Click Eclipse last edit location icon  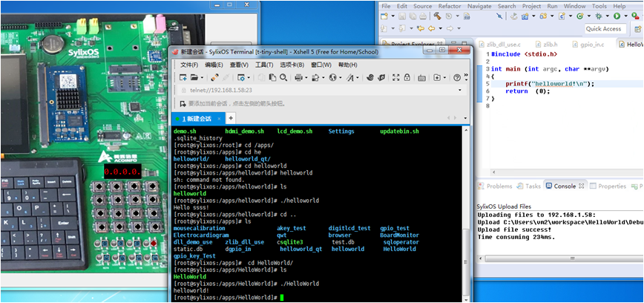[420, 28]
